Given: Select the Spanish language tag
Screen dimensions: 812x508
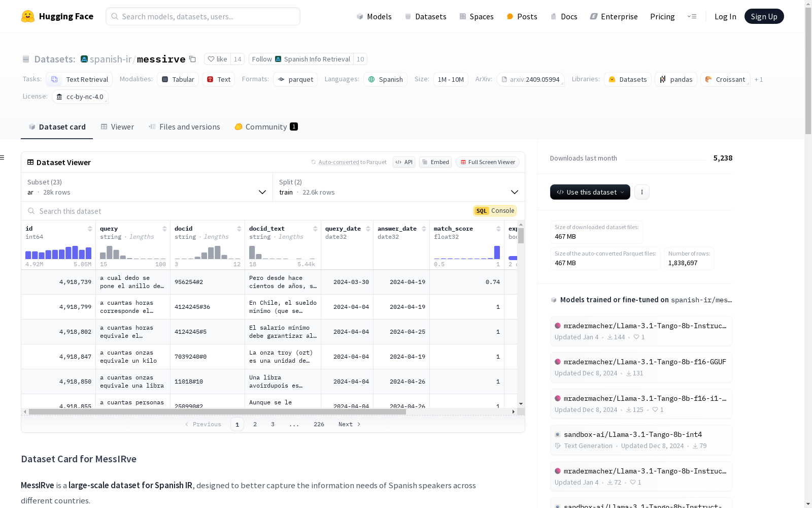Looking at the screenshot, I should [x=385, y=79].
